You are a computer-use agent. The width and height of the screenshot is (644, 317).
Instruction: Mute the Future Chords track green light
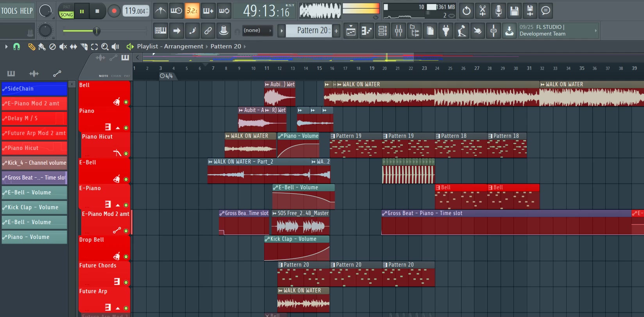click(126, 283)
